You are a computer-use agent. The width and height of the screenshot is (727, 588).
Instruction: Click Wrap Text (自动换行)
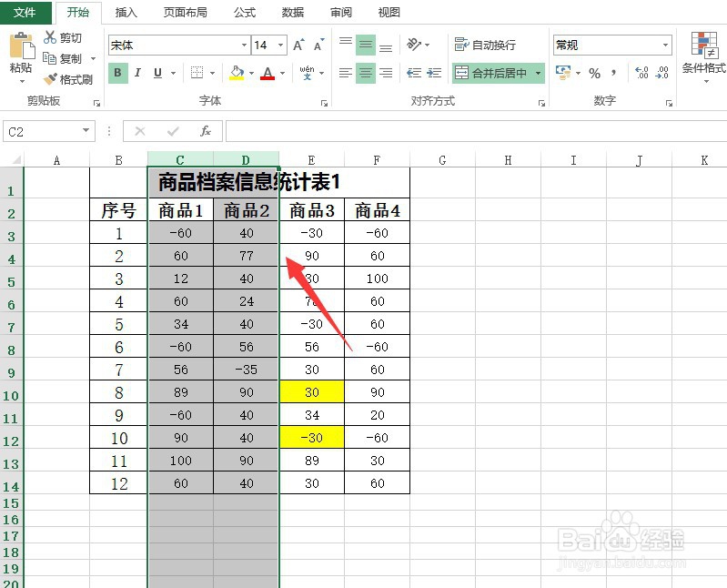coord(485,45)
